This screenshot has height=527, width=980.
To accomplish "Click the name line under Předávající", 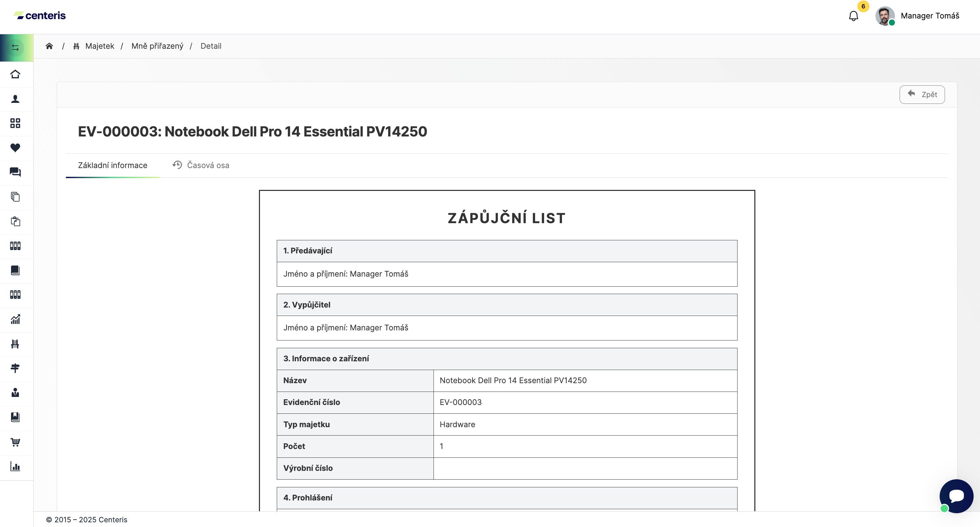I will pos(507,274).
